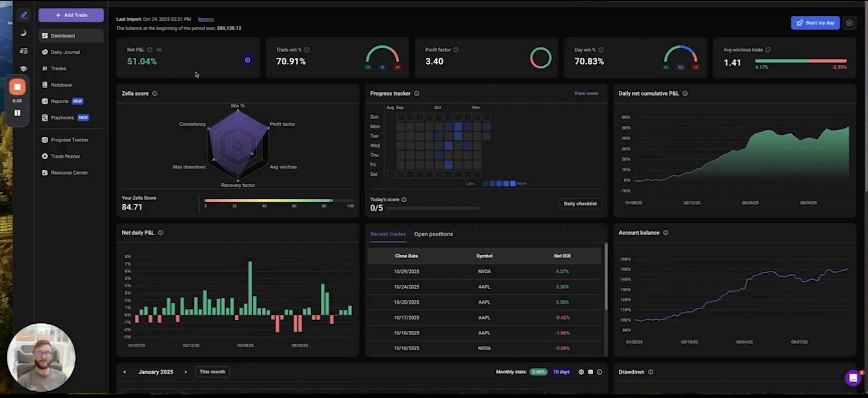This screenshot has height=398, width=868.
Task: Open the graduation cap learning icon
Action: point(24,69)
